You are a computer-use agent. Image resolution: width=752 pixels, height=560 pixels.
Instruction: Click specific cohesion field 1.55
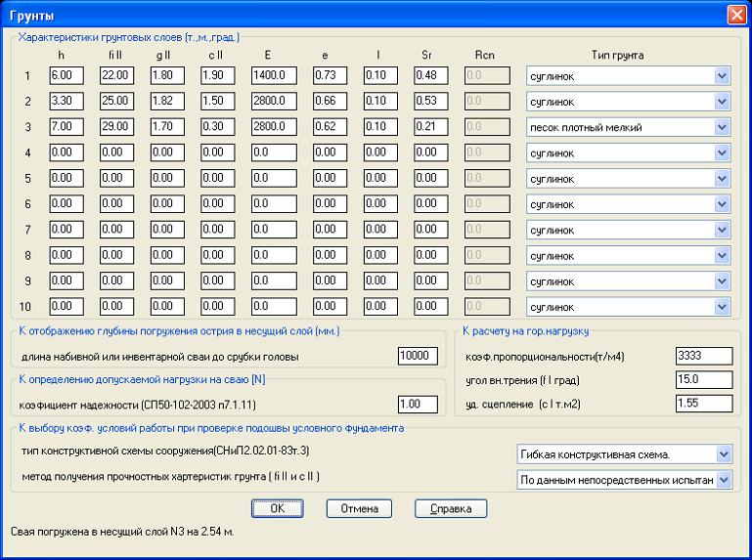704,404
